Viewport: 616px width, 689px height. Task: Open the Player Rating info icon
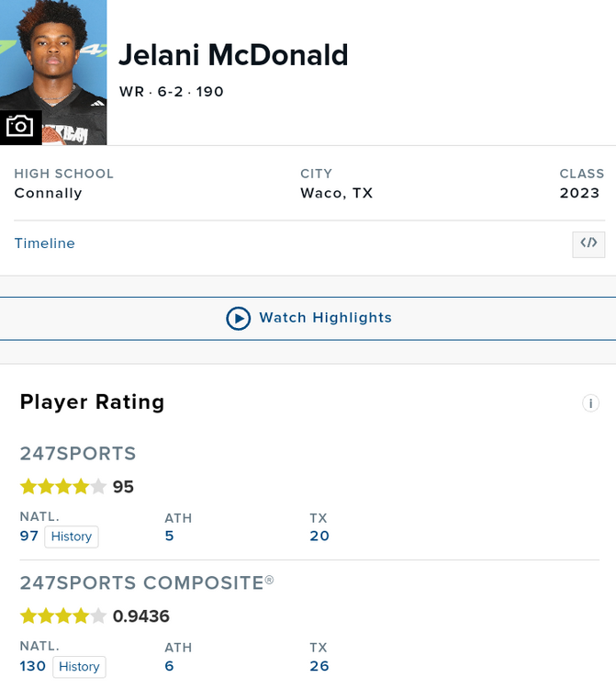[590, 403]
